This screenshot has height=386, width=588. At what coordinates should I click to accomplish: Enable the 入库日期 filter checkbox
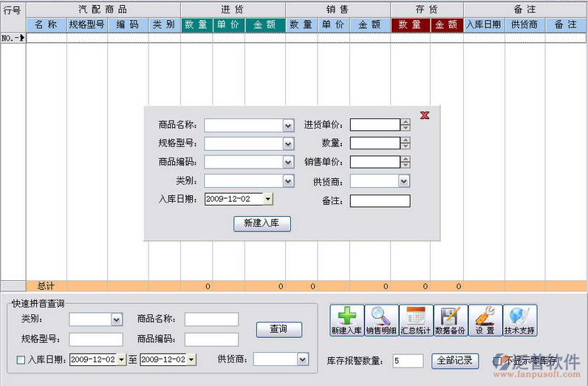pyautogui.click(x=21, y=360)
